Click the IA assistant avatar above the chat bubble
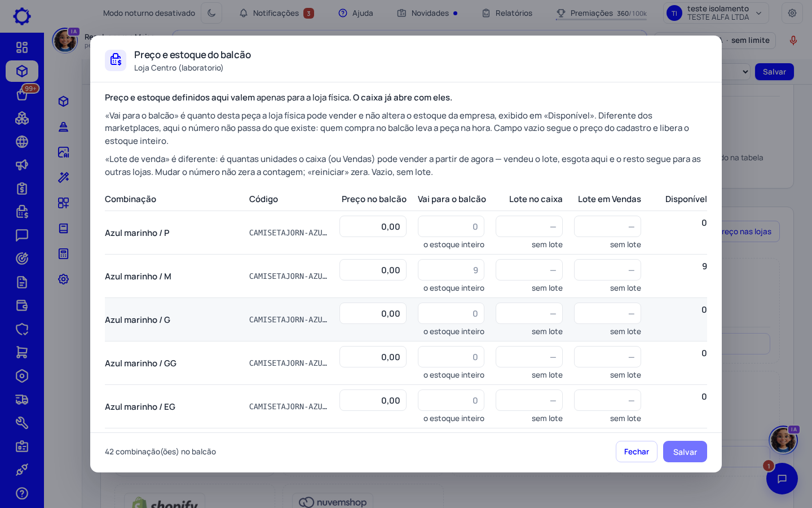Image resolution: width=812 pixels, height=508 pixels. [783, 440]
